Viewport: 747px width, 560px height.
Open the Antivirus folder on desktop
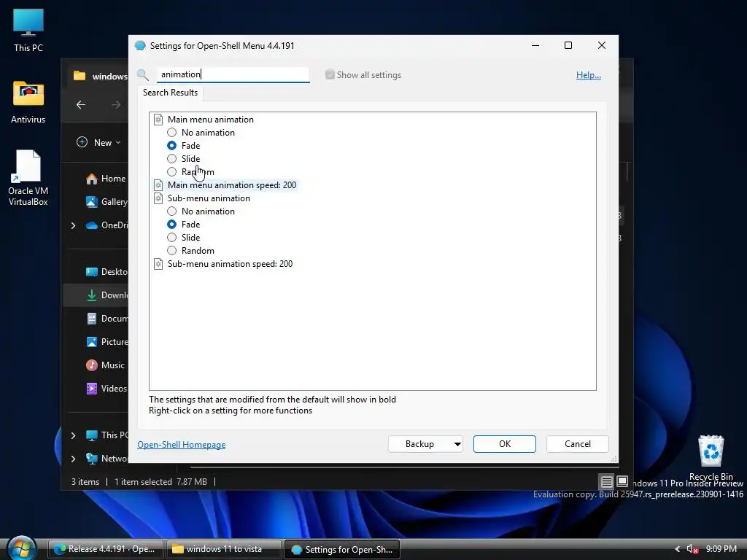pyautogui.click(x=28, y=102)
